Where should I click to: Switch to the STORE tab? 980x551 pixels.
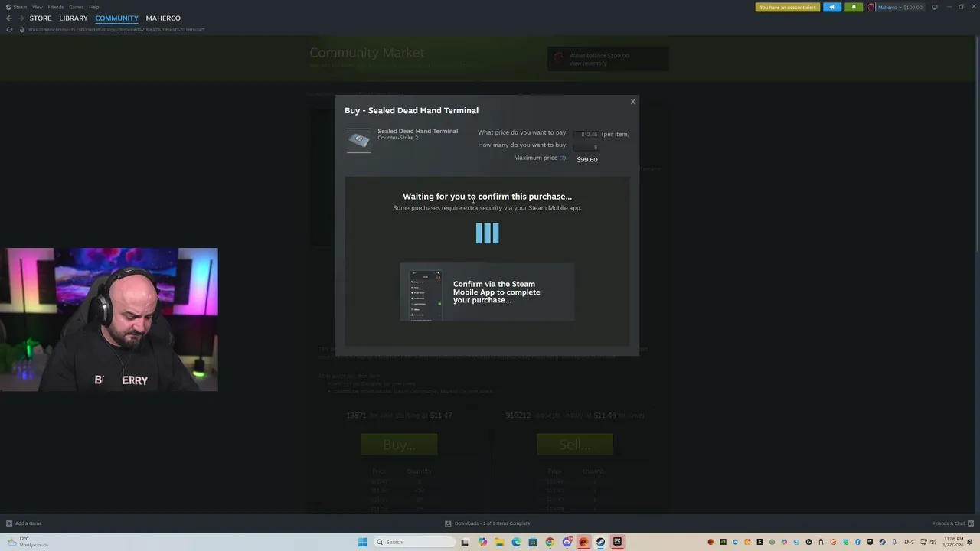pyautogui.click(x=41, y=18)
